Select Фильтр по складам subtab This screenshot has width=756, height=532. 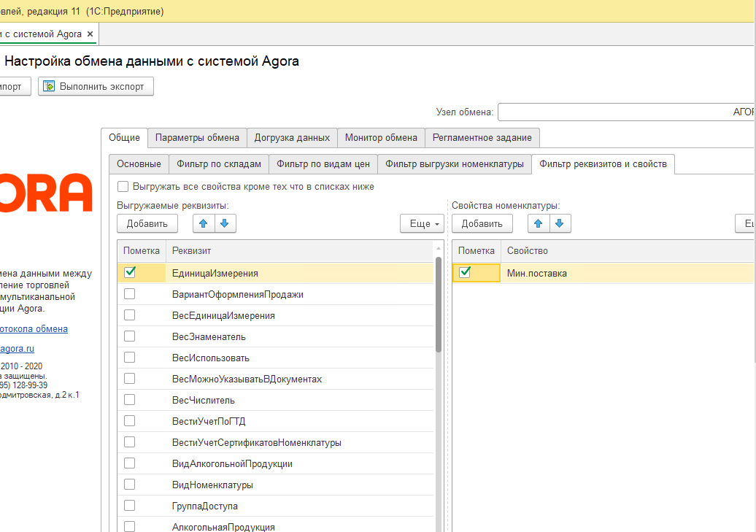[x=219, y=164]
